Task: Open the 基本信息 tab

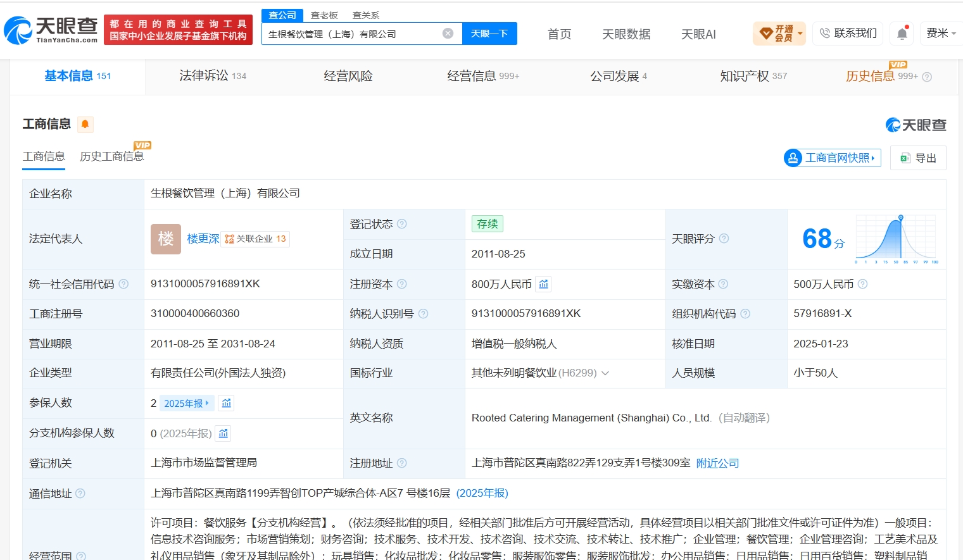Action: [77, 76]
